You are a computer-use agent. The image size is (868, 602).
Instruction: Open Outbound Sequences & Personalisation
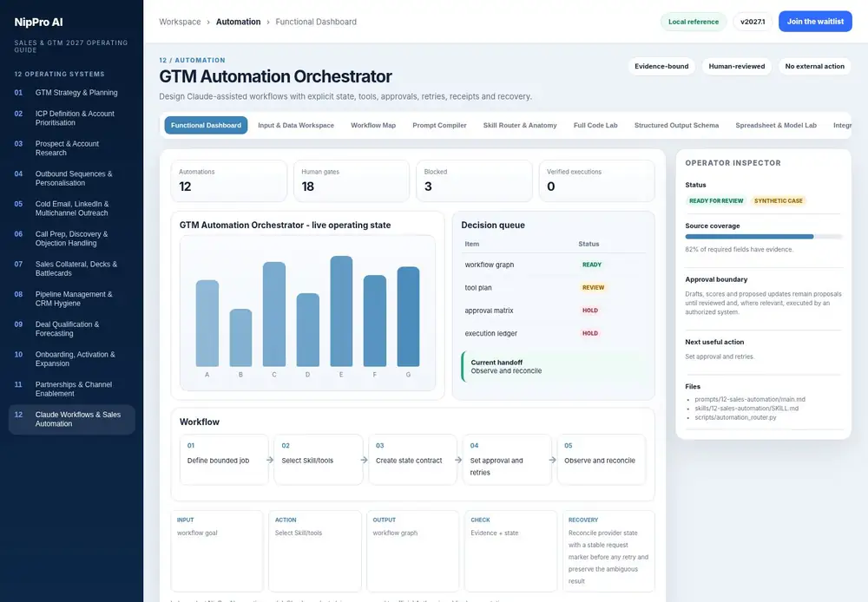click(x=72, y=178)
